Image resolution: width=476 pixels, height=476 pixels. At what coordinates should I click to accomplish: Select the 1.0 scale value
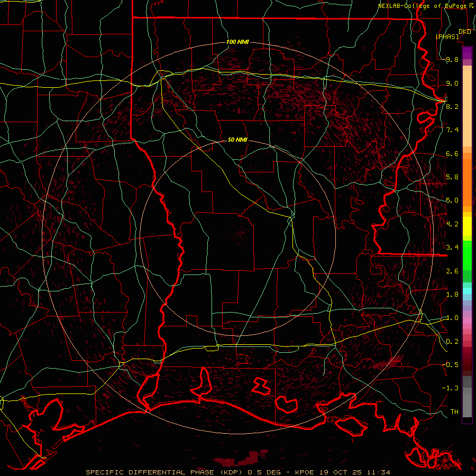[x=452, y=318]
